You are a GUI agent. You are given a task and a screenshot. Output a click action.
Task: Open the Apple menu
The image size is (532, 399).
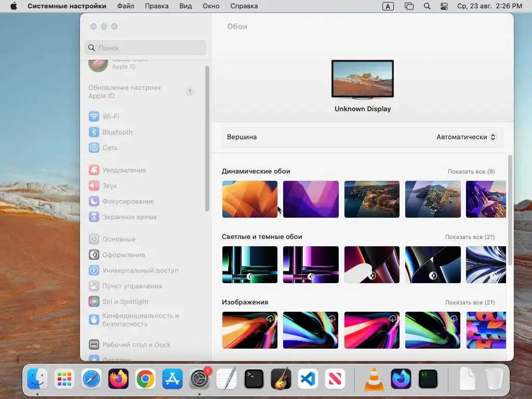(14, 6)
